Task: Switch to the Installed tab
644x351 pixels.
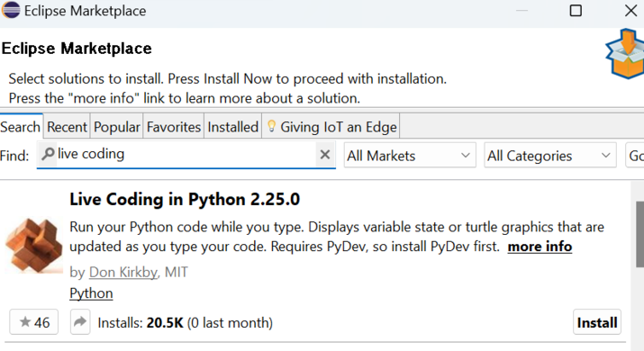Action: pyautogui.click(x=233, y=127)
